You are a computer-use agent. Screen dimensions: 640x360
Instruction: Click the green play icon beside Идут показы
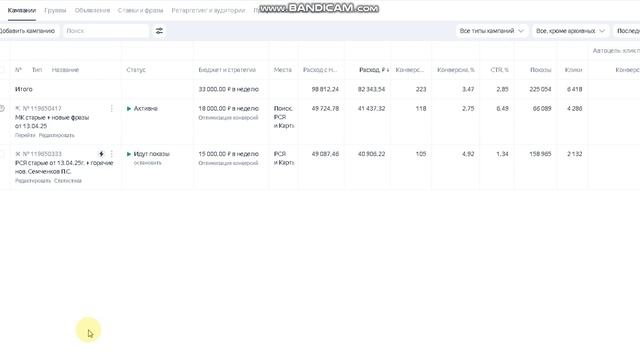tap(129, 154)
